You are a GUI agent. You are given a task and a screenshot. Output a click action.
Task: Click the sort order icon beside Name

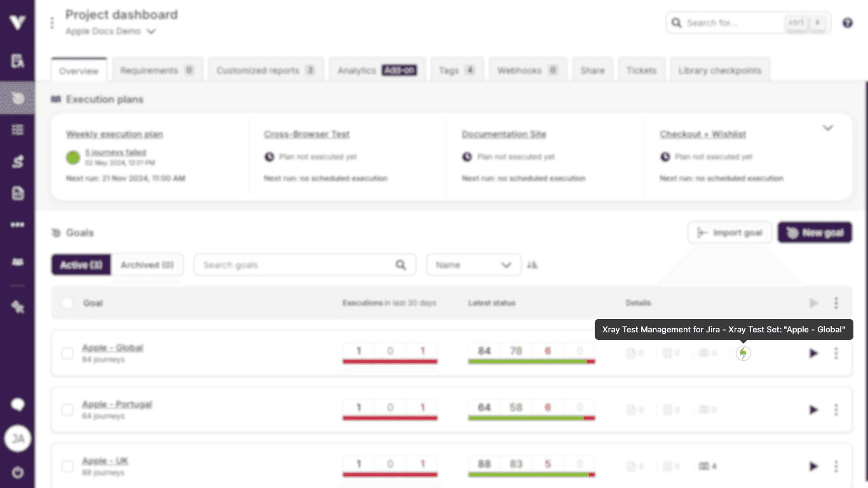pos(532,265)
